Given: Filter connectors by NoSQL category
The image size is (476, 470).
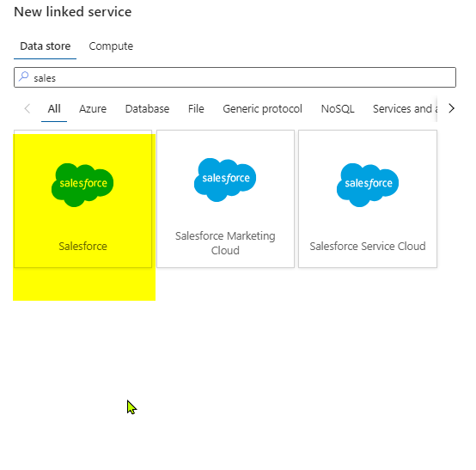Looking at the screenshot, I should click(338, 109).
